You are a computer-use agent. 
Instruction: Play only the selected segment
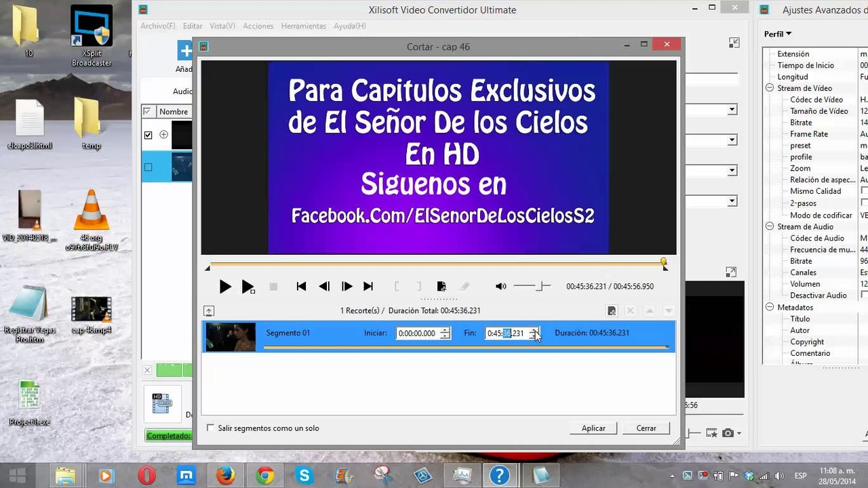pos(248,287)
